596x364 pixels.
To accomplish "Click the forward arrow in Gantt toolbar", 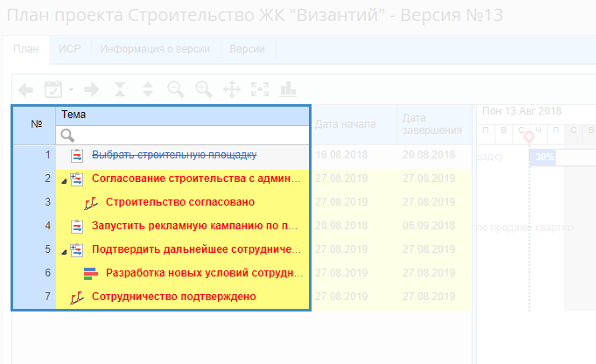I will (92, 89).
